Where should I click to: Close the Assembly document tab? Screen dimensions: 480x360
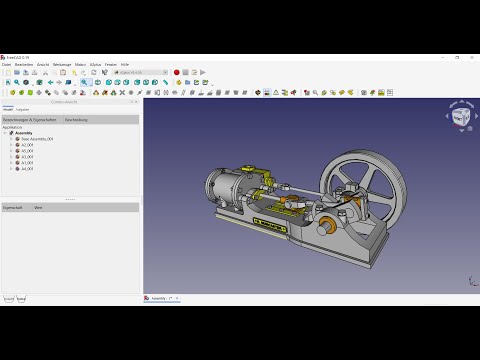pyautogui.click(x=177, y=298)
